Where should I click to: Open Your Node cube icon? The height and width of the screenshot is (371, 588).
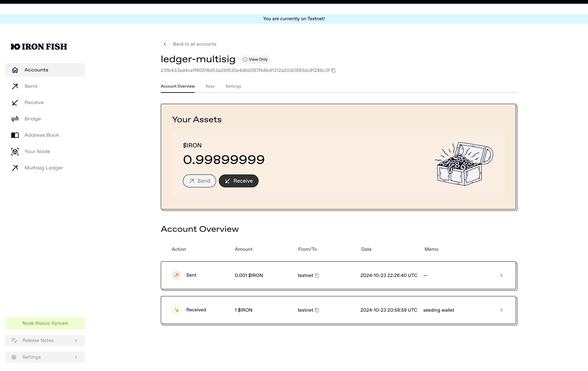click(x=15, y=151)
